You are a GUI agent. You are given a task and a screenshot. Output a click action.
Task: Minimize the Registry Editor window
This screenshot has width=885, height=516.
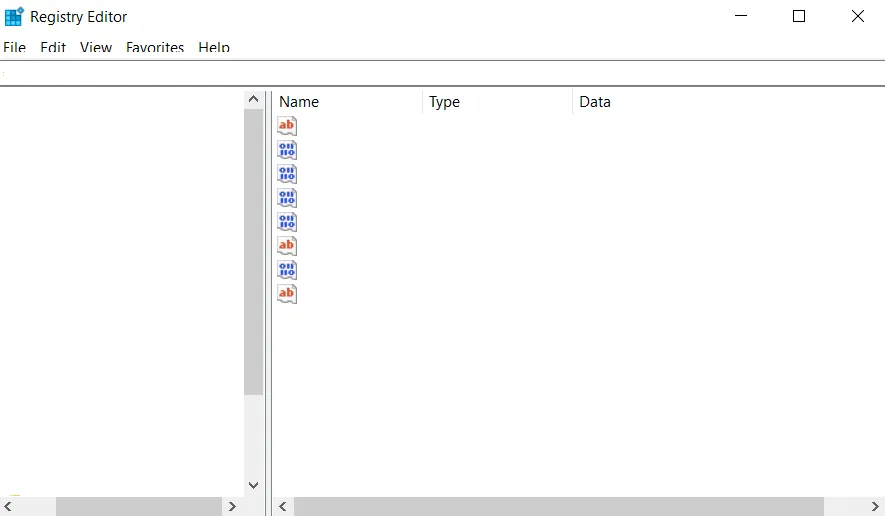(x=741, y=16)
